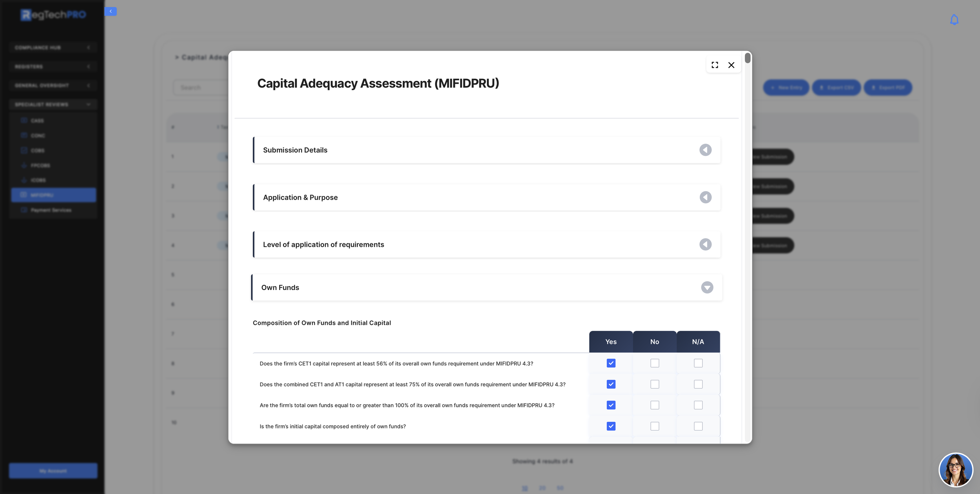This screenshot has height=494, width=980.
Task: Select MIFIDPRU in the sidebar
Action: tap(53, 195)
